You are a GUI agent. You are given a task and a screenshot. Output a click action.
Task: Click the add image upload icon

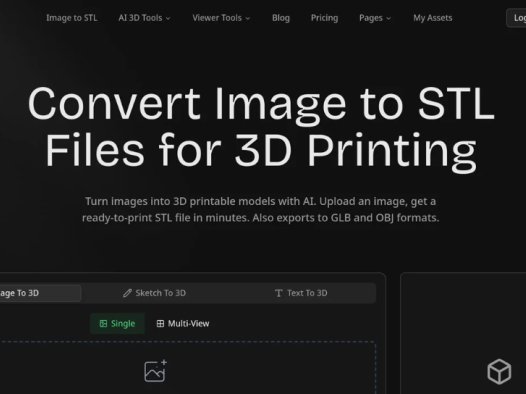[x=156, y=371]
